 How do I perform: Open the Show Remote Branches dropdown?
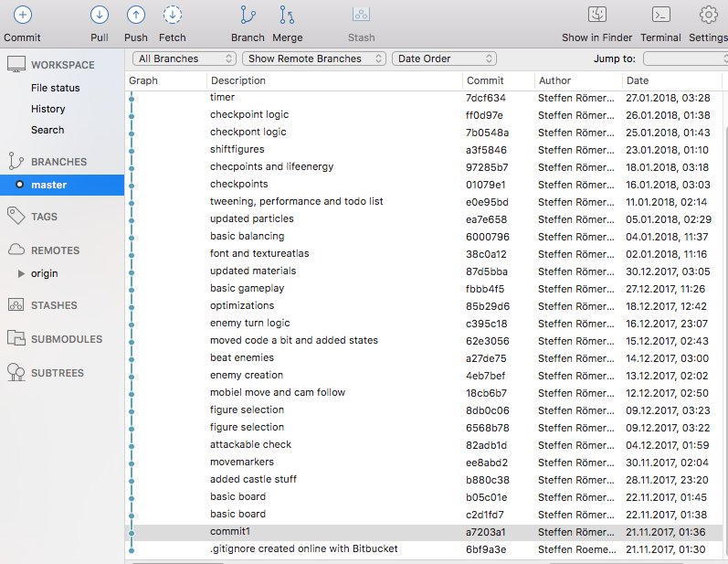[x=314, y=59]
